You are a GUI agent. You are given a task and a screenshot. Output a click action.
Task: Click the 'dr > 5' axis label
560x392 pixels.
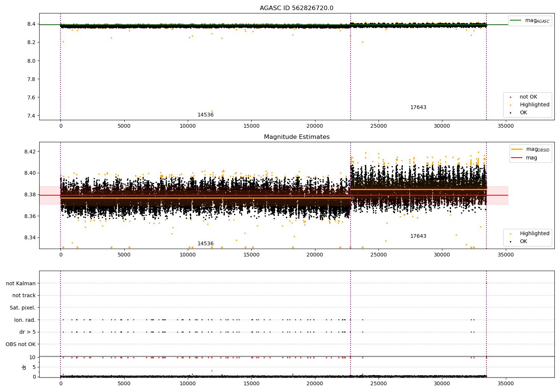[x=27, y=332]
